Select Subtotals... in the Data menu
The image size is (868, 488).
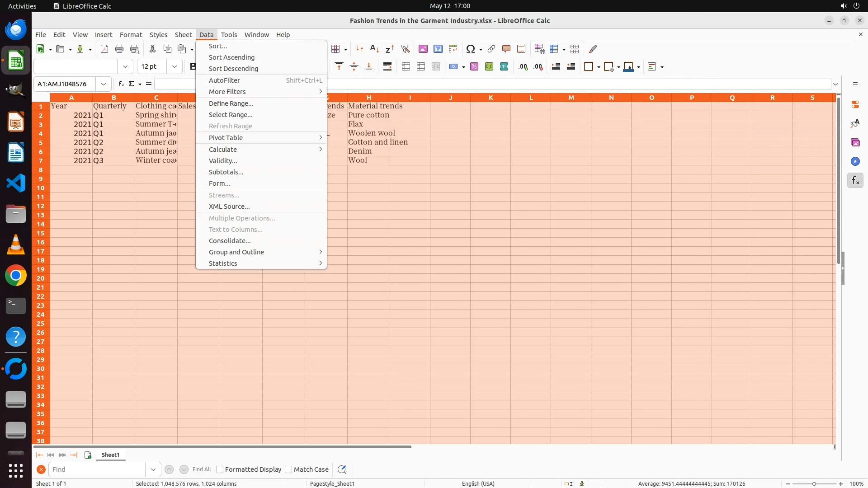[x=226, y=172]
